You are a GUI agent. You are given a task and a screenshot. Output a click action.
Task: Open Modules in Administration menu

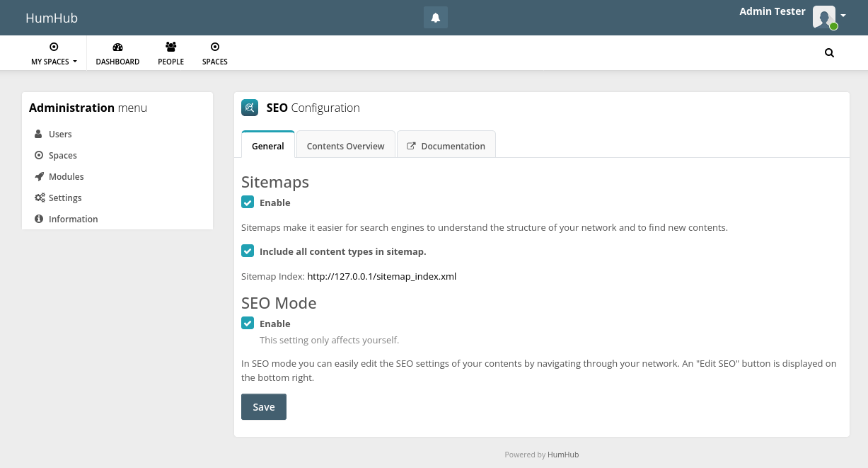[66, 177]
